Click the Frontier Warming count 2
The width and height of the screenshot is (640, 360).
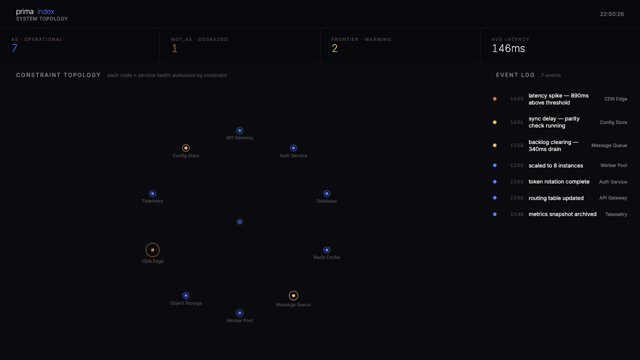click(335, 48)
